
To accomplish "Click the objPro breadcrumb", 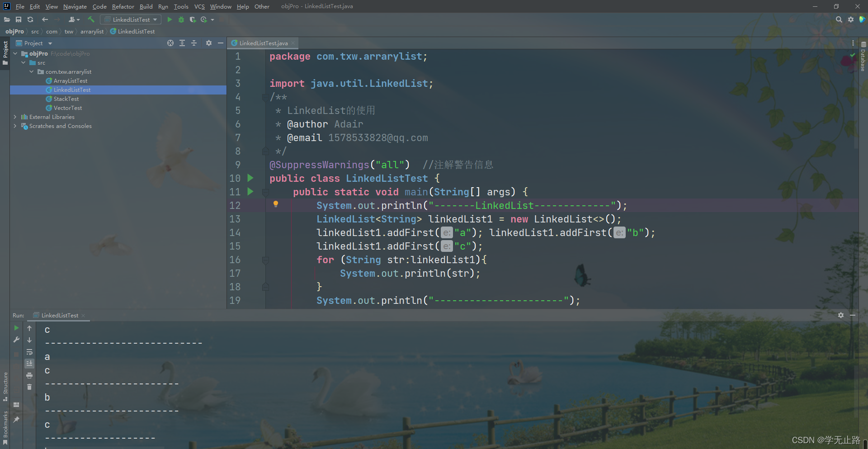I will (x=14, y=31).
